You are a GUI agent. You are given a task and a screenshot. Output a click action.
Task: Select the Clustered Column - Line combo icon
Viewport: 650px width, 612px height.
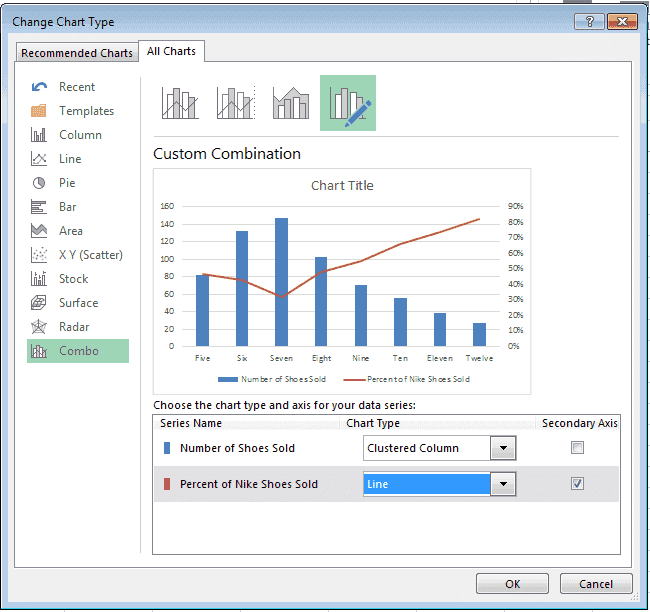click(180, 103)
